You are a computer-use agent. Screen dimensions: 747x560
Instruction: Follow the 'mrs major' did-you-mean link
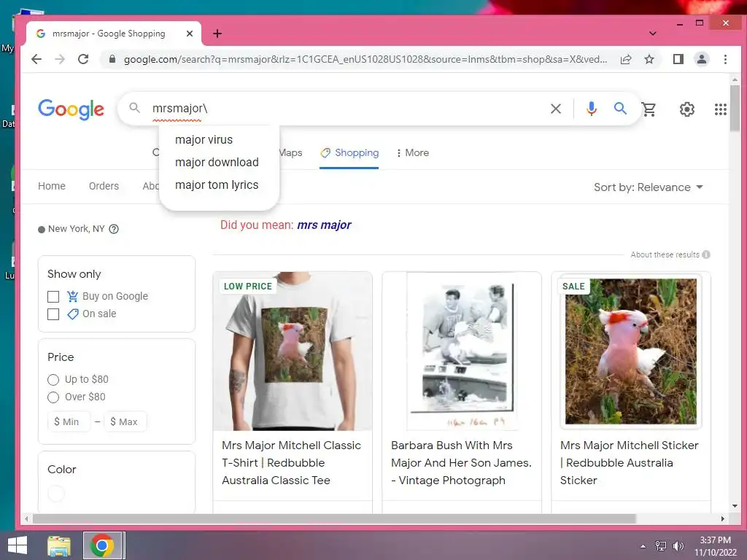click(x=324, y=225)
